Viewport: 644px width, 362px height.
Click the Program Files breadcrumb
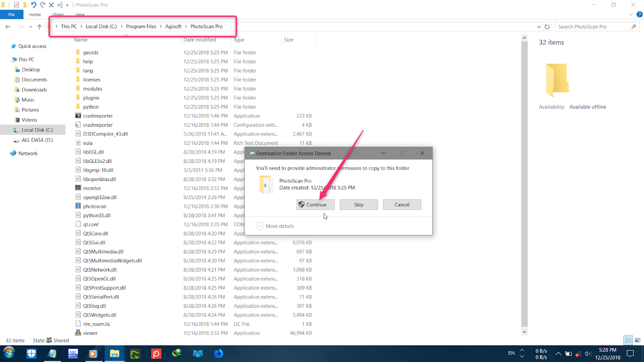point(141,26)
